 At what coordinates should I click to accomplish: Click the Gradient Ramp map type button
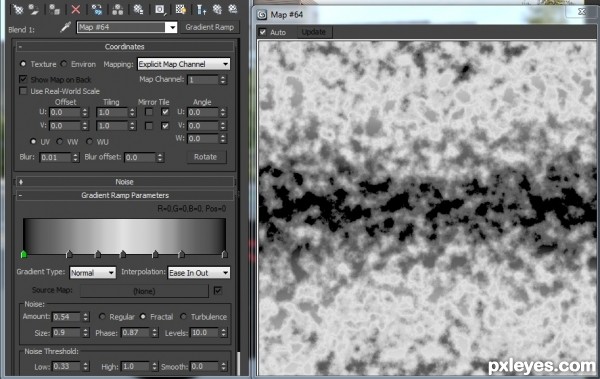[210, 27]
